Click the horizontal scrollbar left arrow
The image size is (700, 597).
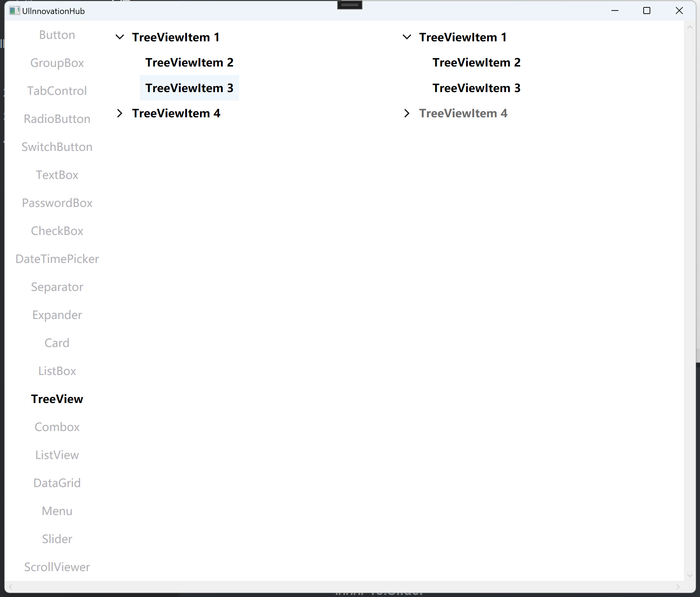11,587
